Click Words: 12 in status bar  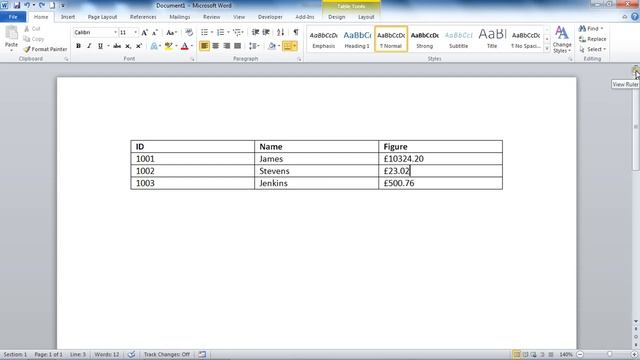point(107,354)
